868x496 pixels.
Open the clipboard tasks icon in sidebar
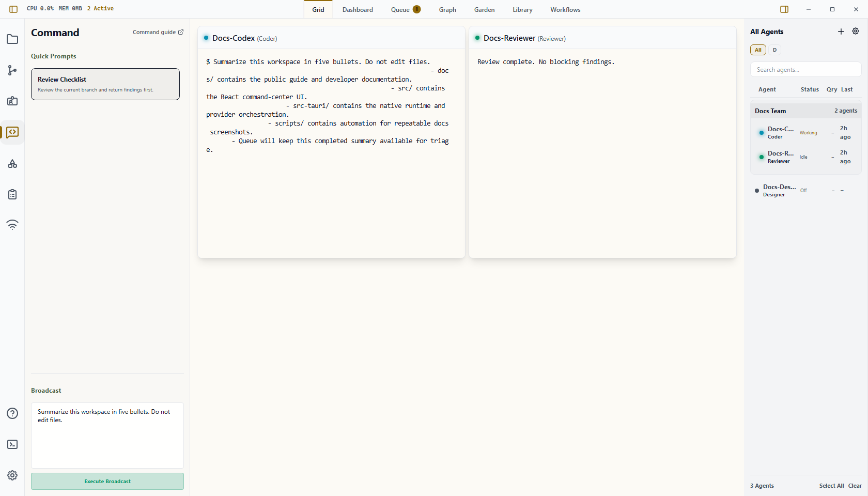click(12, 194)
